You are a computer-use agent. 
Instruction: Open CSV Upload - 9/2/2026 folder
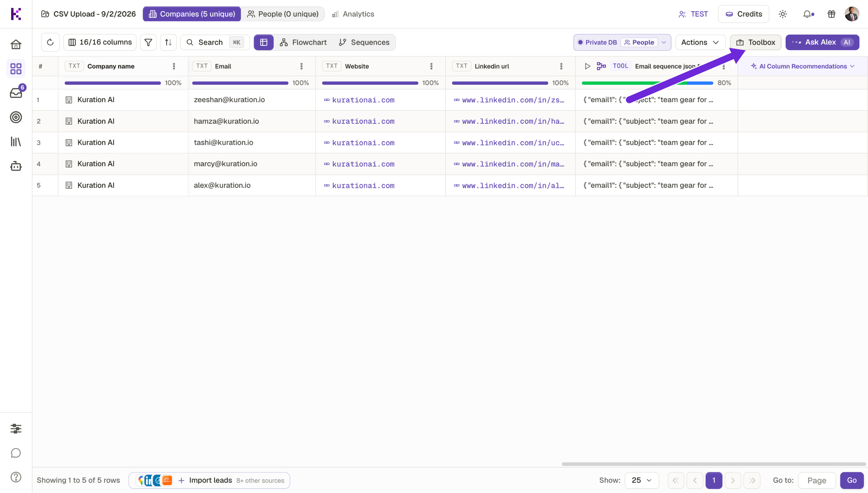point(88,14)
